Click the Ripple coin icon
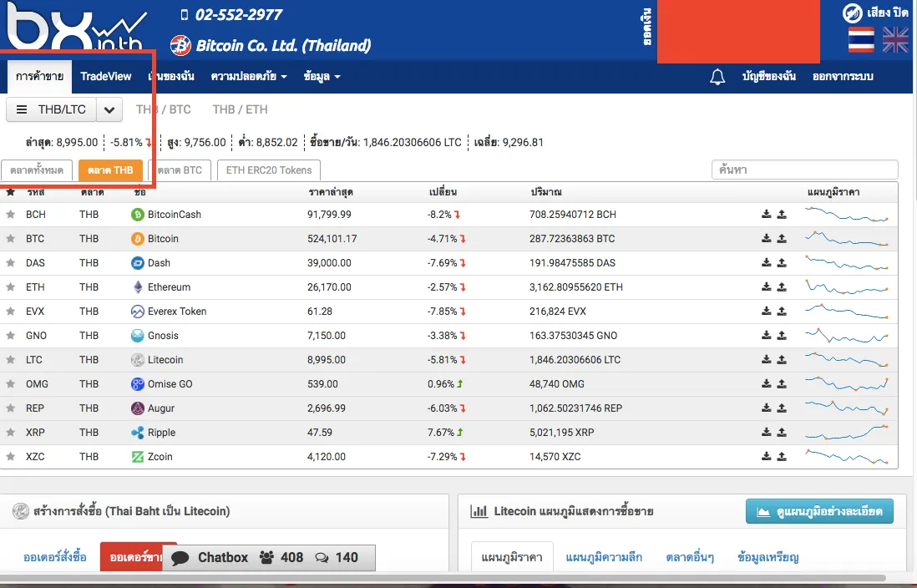This screenshot has height=588, width=917. pyautogui.click(x=138, y=433)
